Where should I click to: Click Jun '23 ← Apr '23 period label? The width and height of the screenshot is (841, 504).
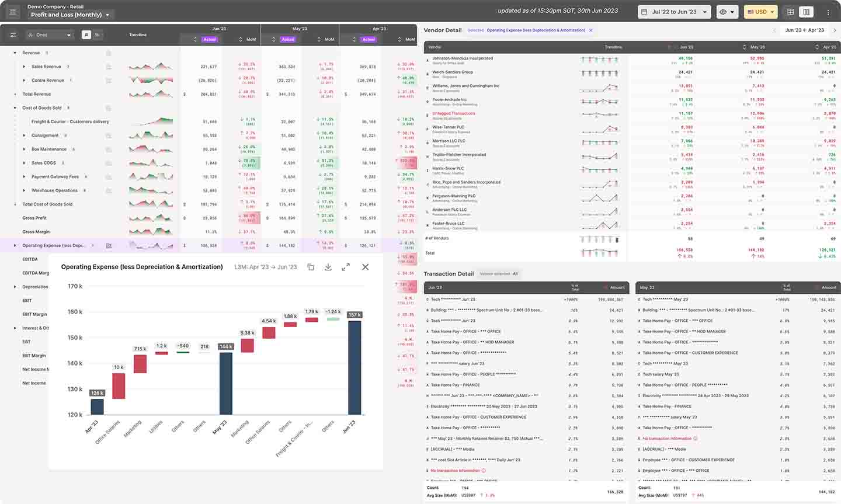tap(805, 30)
